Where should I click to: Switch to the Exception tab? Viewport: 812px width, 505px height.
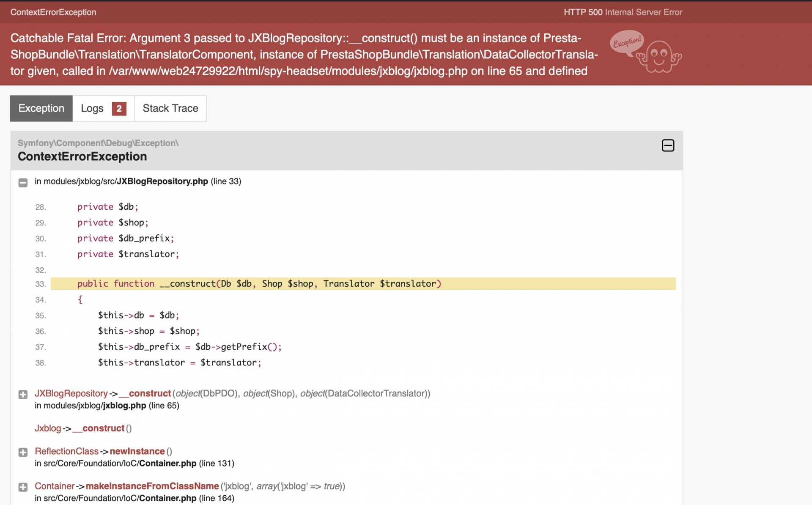point(41,108)
